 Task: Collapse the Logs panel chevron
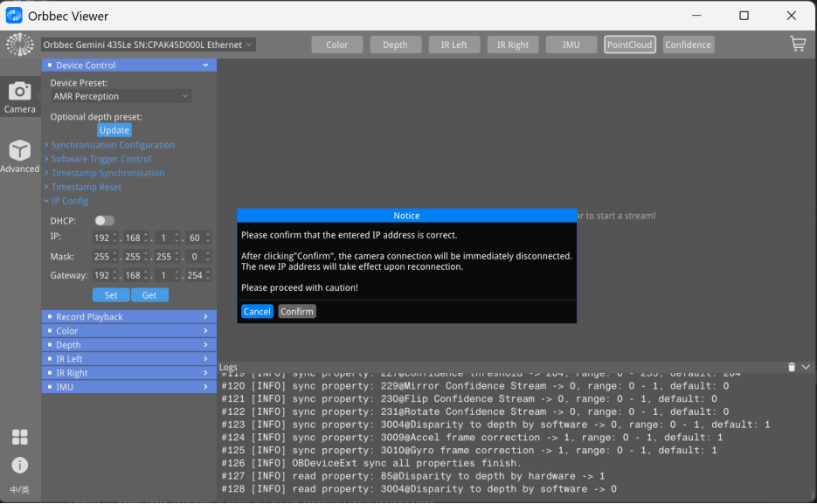(806, 368)
